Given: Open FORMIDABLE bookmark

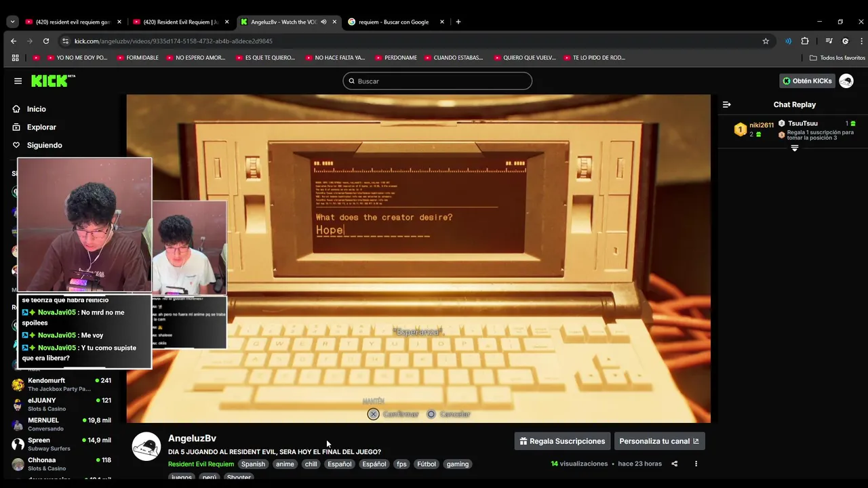Looking at the screenshot, I should 138,58.
